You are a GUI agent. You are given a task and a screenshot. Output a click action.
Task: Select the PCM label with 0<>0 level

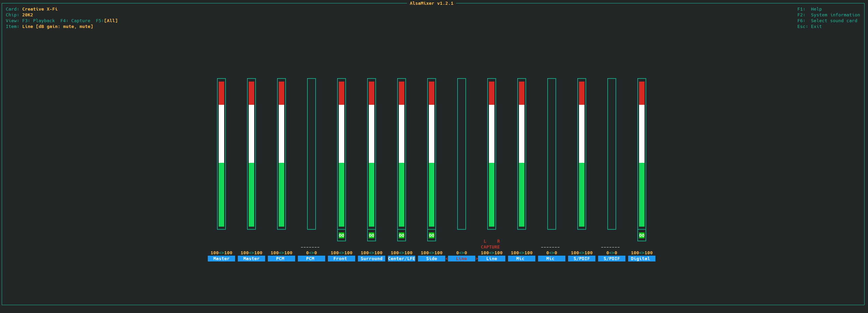click(311, 259)
